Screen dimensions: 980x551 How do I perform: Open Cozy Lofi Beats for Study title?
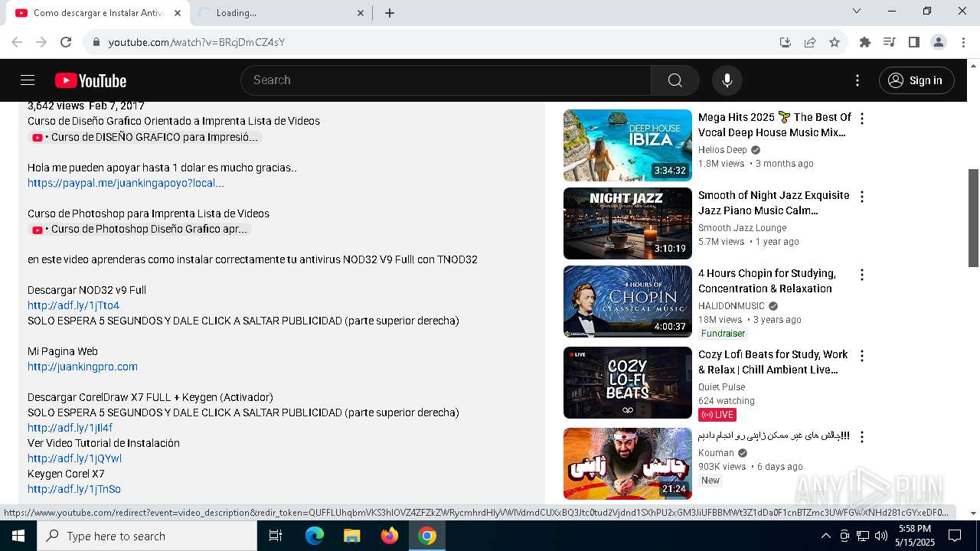[773, 362]
